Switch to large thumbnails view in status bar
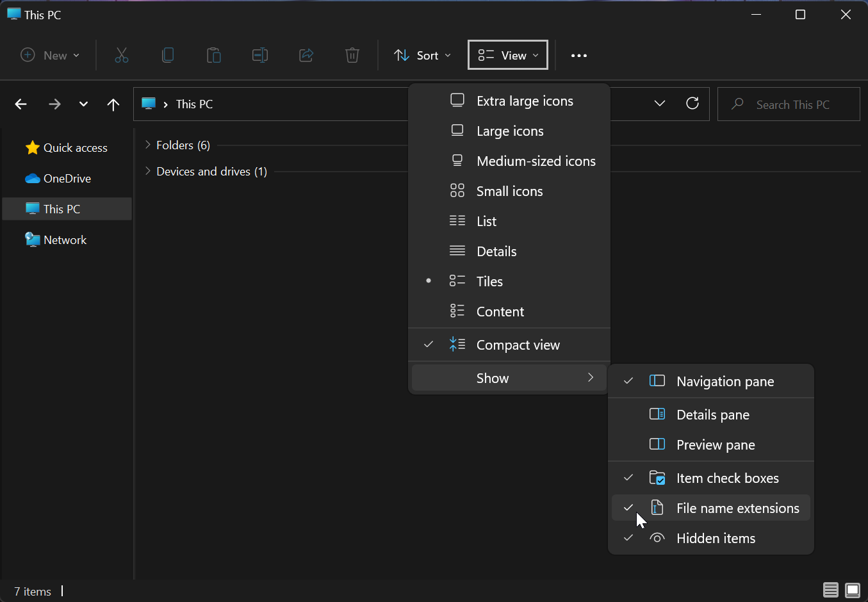Screen dimensions: 868x602 (853, 590)
